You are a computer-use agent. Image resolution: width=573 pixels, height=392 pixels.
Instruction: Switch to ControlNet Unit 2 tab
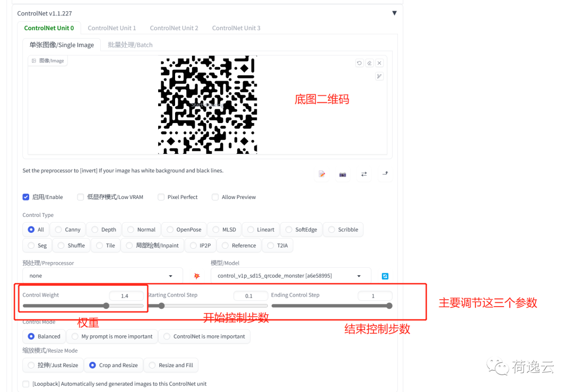point(174,28)
